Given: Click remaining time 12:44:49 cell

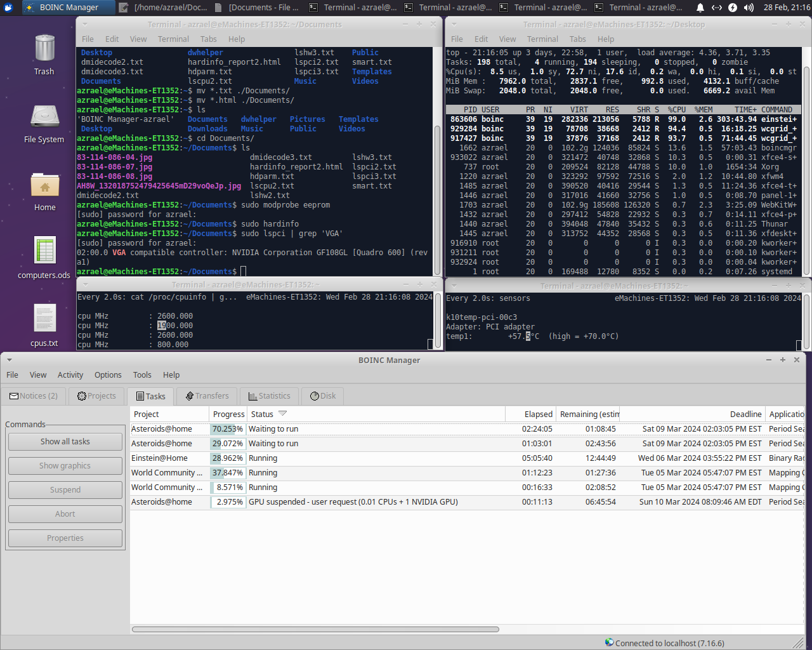Looking at the screenshot, I should click(601, 458).
